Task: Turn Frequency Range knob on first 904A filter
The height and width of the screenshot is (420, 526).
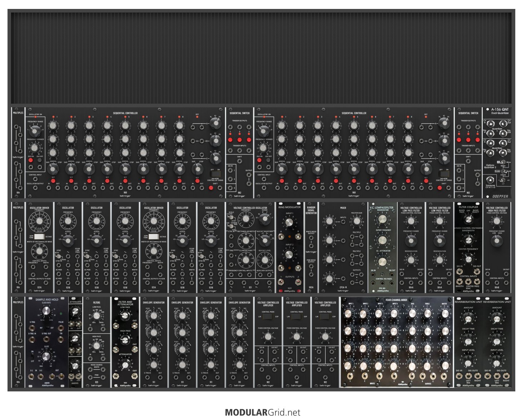Action: pos(411,241)
